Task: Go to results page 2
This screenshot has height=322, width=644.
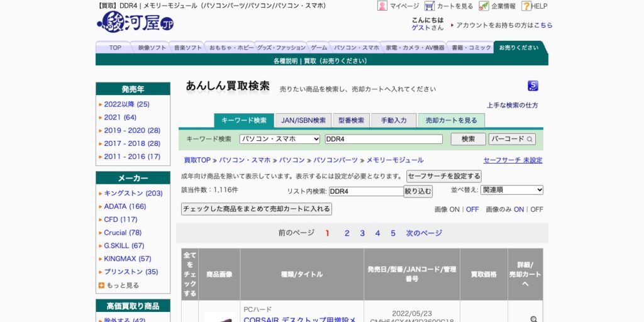Action: [347, 233]
